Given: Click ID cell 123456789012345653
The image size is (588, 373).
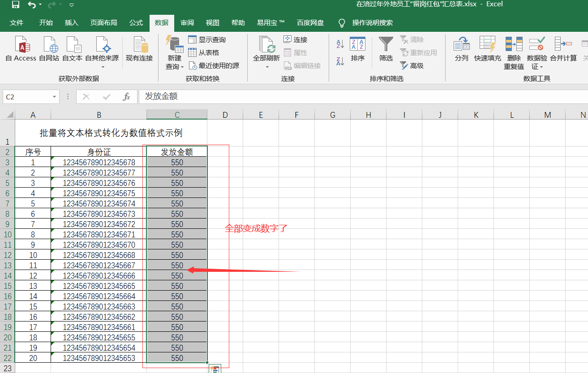Looking at the screenshot, I should [99, 358].
